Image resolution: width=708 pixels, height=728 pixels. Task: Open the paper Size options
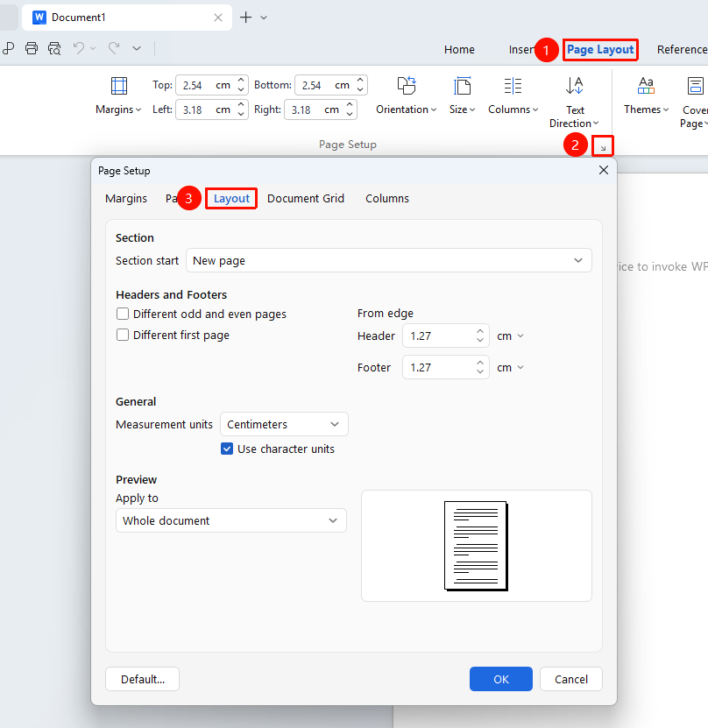pyautogui.click(x=462, y=96)
